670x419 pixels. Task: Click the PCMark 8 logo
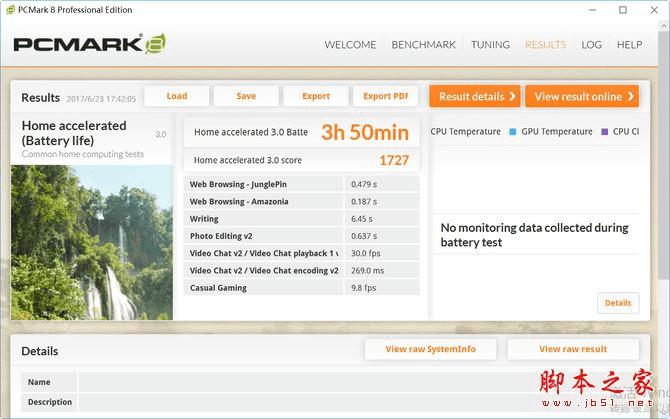click(90, 44)
